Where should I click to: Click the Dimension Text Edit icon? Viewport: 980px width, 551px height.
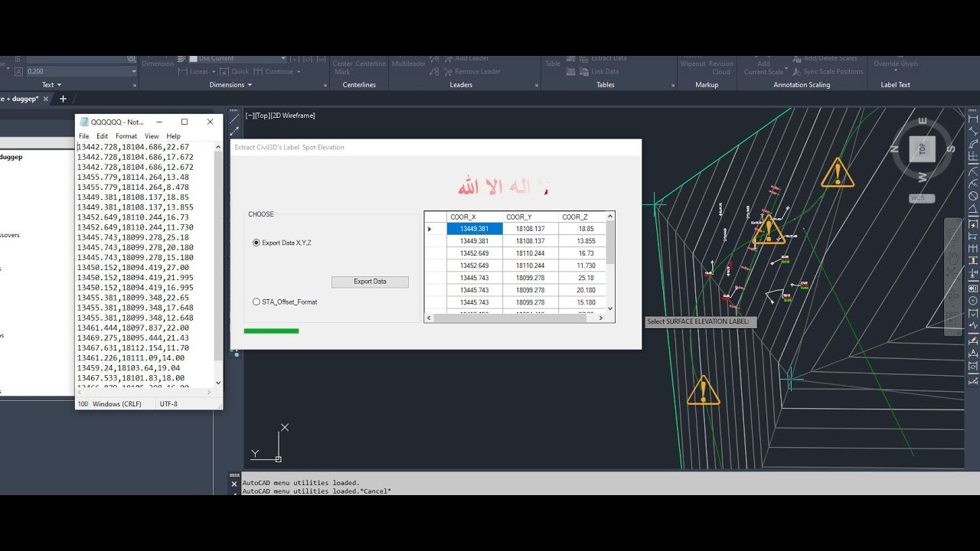click(973, 352)
